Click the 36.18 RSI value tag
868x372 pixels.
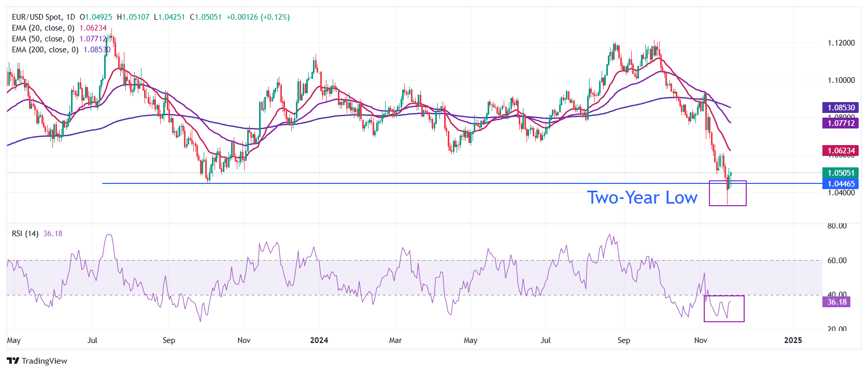click(836, 302)
